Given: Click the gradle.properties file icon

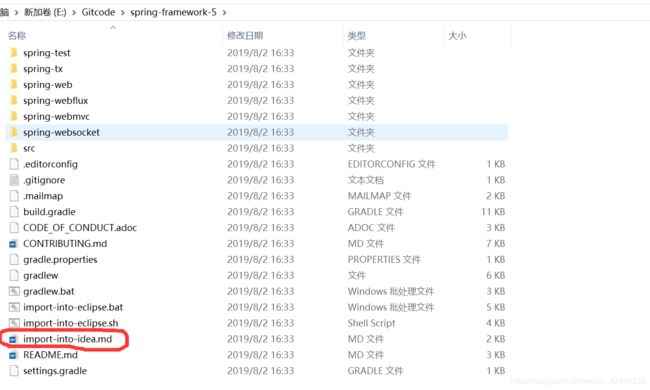Looking at the screenshot, I should click(x=14, y=259).
